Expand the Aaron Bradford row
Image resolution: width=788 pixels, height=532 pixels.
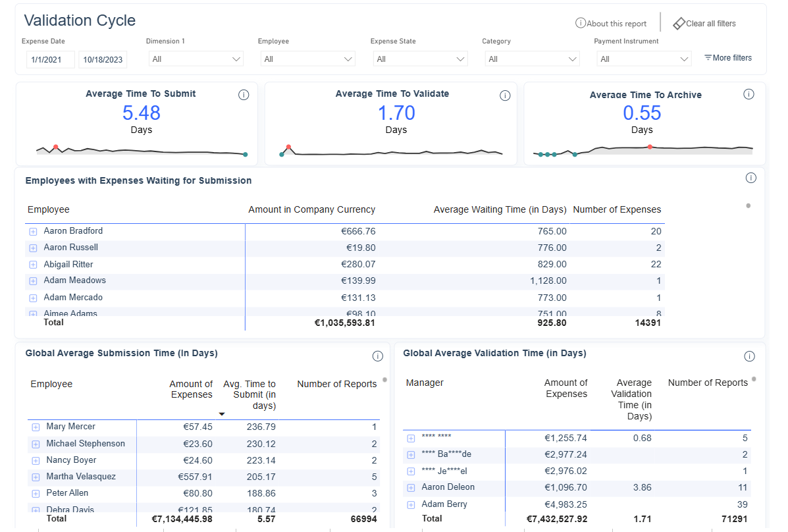point(33,232)
